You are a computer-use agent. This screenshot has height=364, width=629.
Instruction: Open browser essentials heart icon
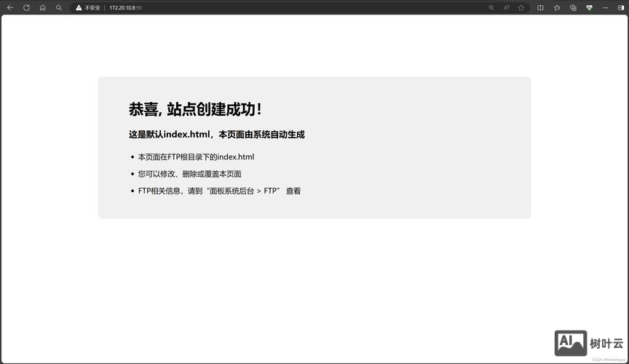pos(589,7)
